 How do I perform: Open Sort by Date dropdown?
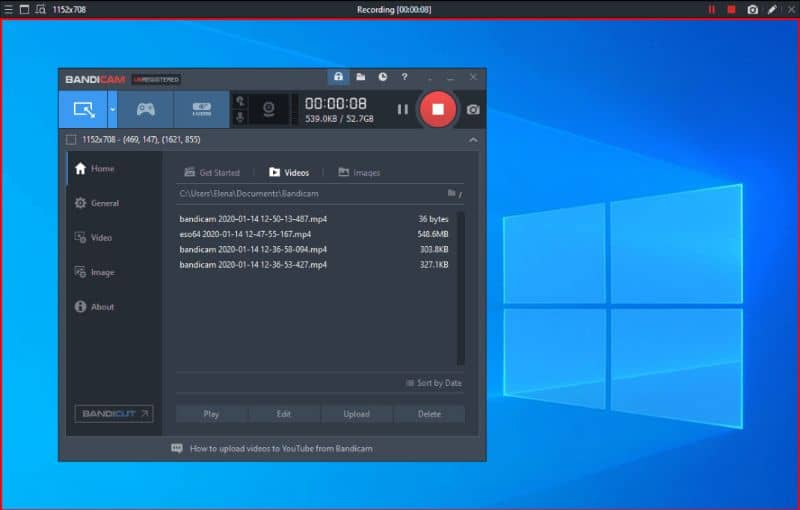[434, 383]
